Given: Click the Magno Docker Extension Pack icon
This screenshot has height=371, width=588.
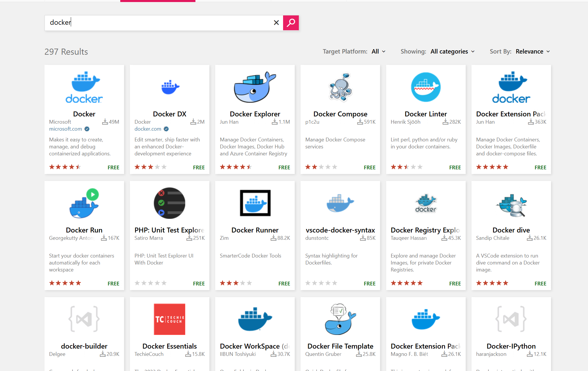Looking at the screenshot, I should (x=425, y=319).
